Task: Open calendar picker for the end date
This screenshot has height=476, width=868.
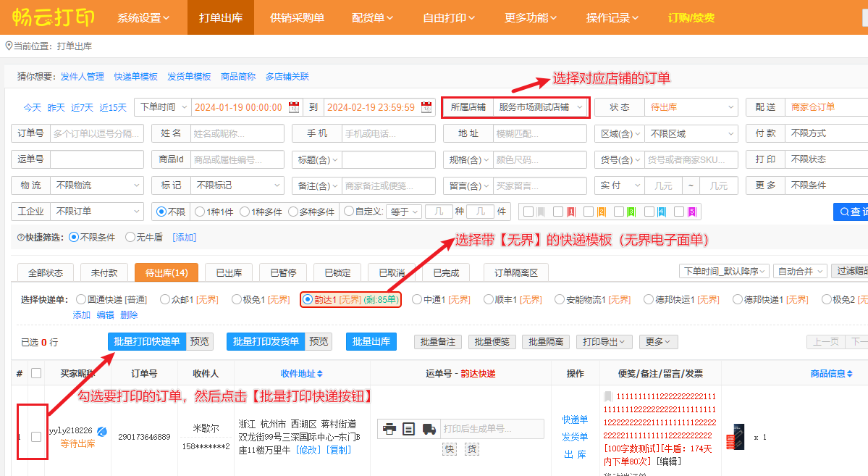Action: [x=426, y=107]
